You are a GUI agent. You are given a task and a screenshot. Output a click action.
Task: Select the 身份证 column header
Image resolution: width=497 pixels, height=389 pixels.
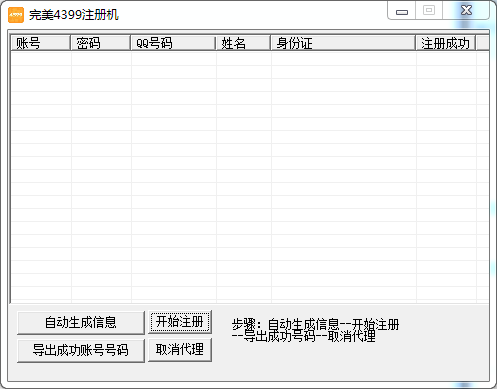click(x=343, y=43)
